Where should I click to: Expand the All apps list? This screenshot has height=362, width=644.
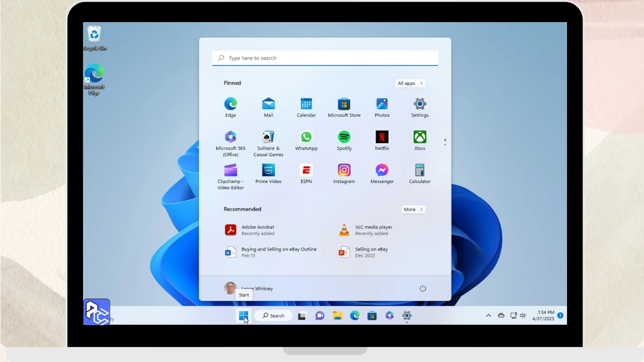tap(410, 83)
